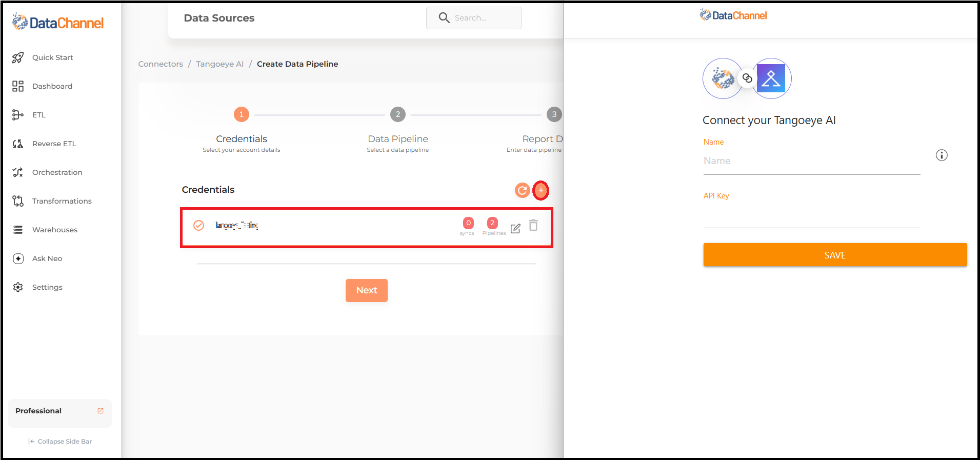The height and width of the screenshot is (460, 980).
Task: Click the Dashboard grid icon
Action: (x=18, y=86)
